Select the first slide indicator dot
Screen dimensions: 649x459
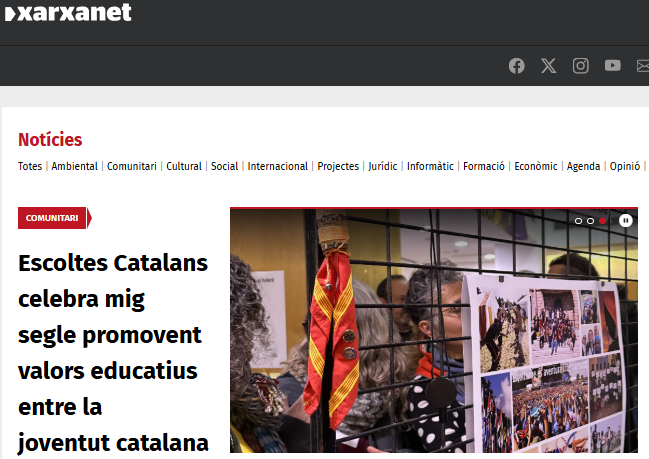click(x=578, y=221)
